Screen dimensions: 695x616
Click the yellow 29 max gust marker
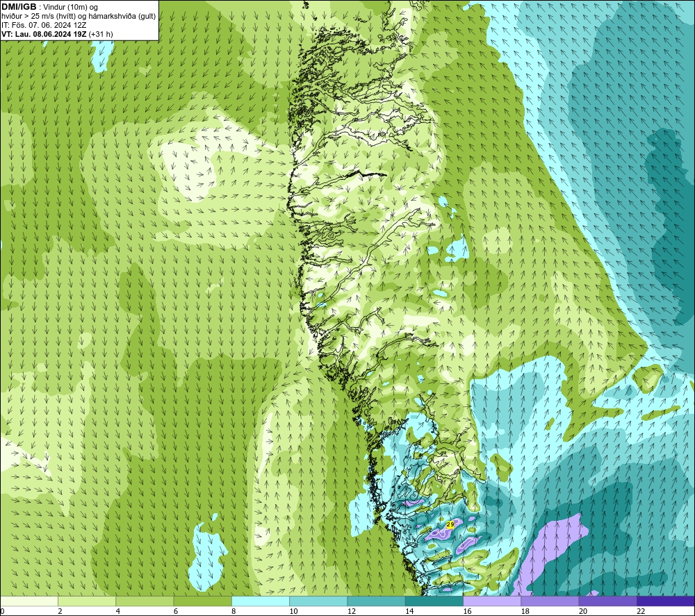tap(450, 524)
